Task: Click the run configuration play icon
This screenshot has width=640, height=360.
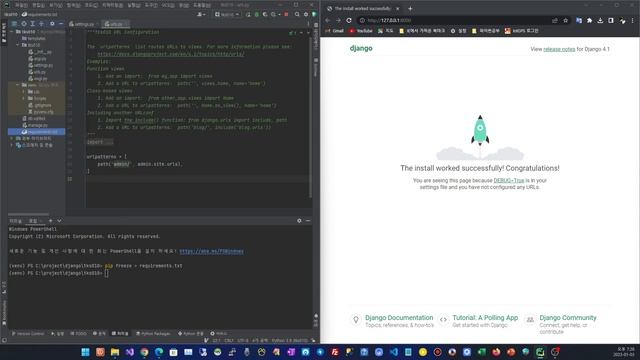Action: [248, 14]
